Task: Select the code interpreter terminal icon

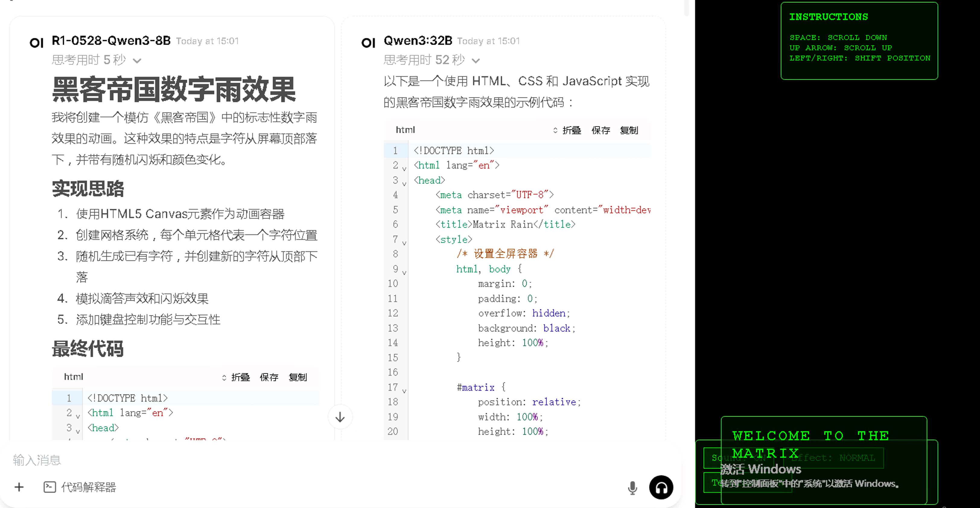Action: [x=50, y=487]
